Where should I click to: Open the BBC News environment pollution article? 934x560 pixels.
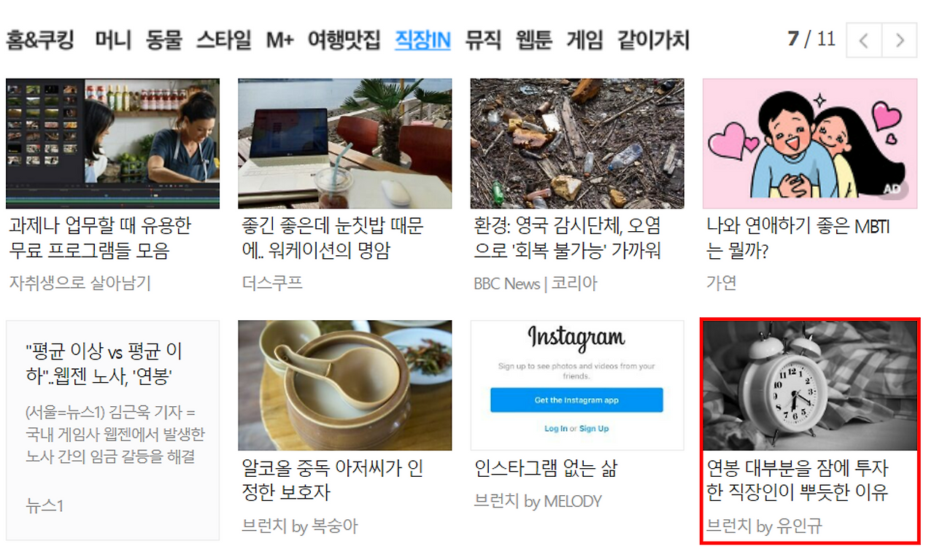coord(568,238)
